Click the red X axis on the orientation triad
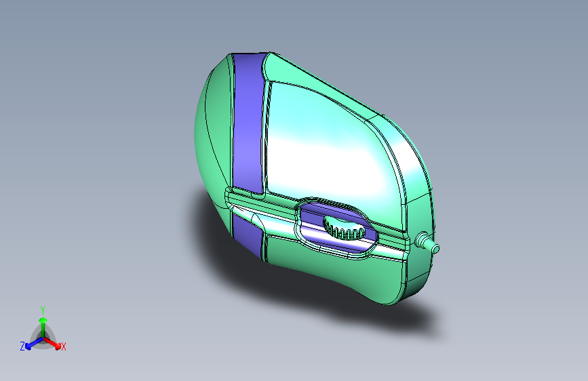This screenshot has height=381, width=588. [52, 344]
